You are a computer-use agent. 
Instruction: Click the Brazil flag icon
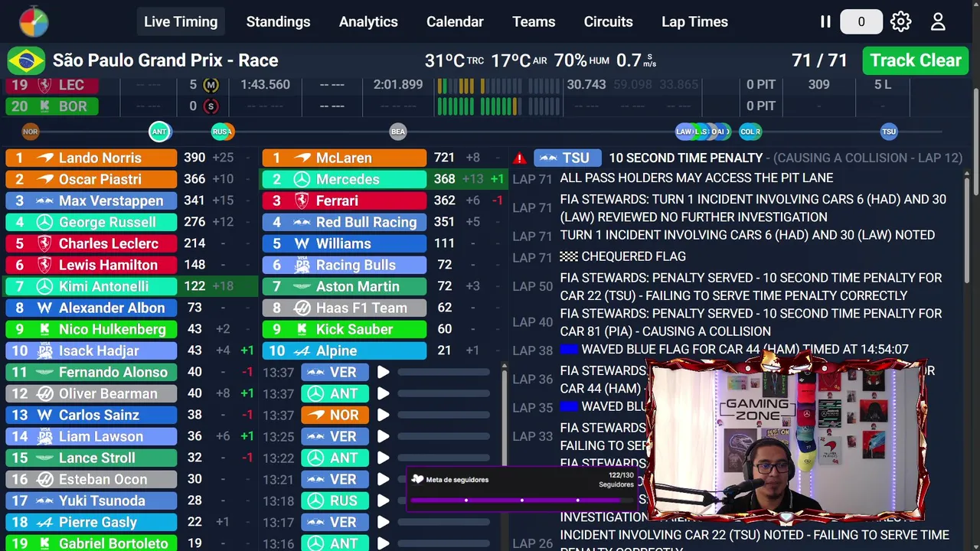click(x=26, y=60)
